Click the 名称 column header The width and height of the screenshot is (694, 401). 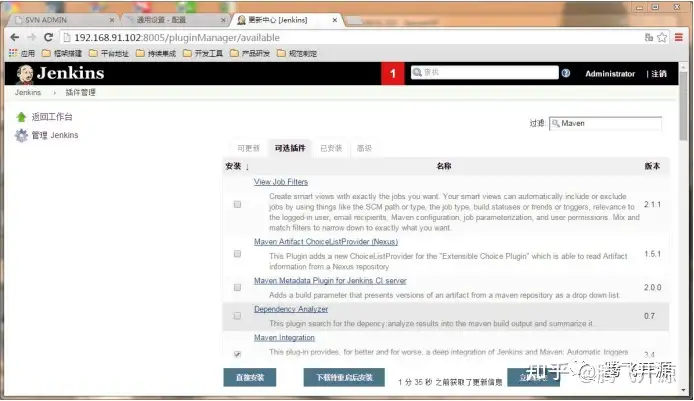pyautogui.click(x=443, y=166)
